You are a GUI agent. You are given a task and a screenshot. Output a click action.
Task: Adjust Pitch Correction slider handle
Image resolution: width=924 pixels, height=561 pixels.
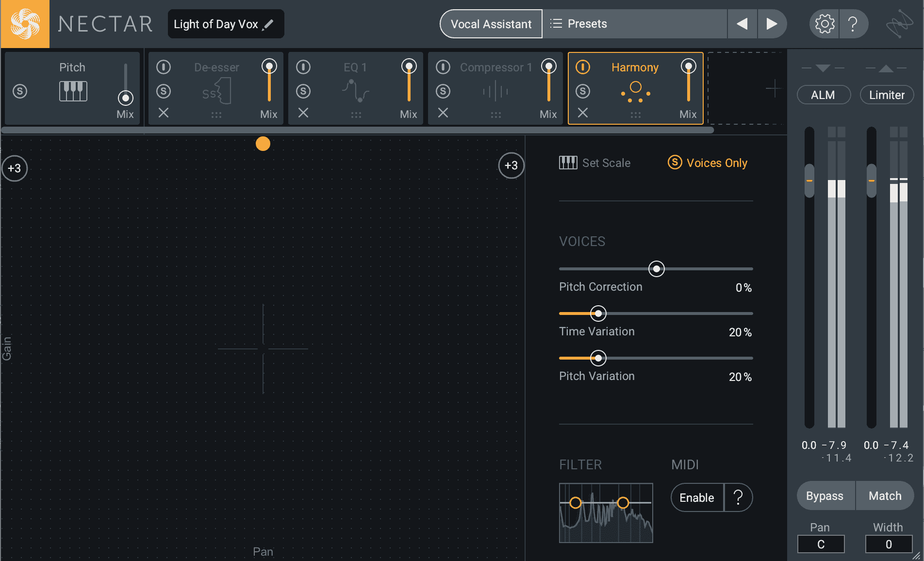click(x=656, y=269)
